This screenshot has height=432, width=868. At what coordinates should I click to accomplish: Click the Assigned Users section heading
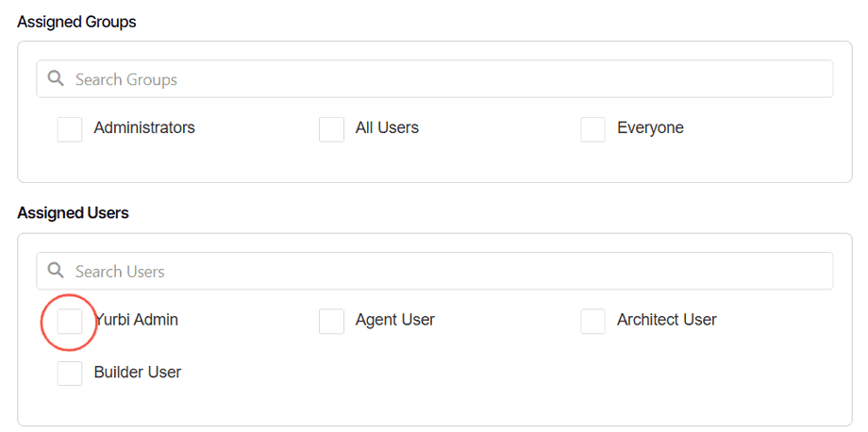(73, 213)
